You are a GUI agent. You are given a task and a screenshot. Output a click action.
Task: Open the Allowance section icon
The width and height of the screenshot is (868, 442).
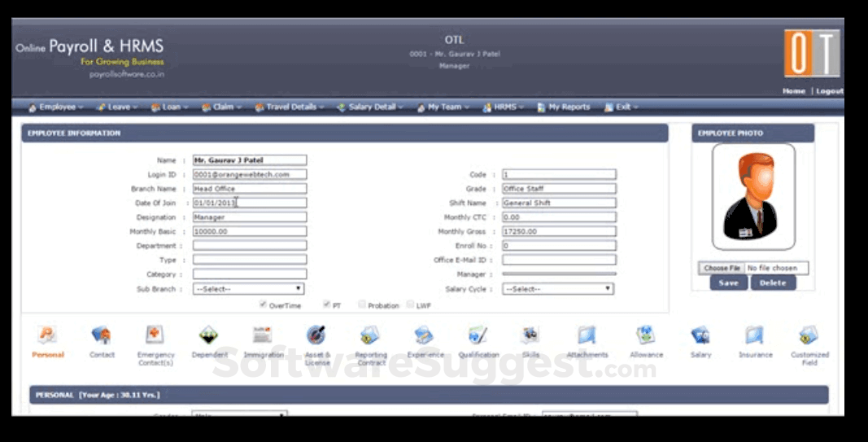click(x=645, y=335)
